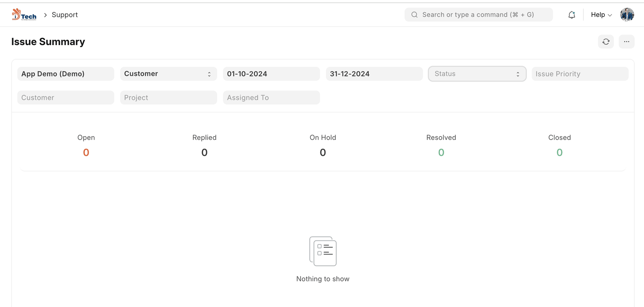Click the search or command bar
The height and width of the screenshot is (307, 644).
[478, 15]
